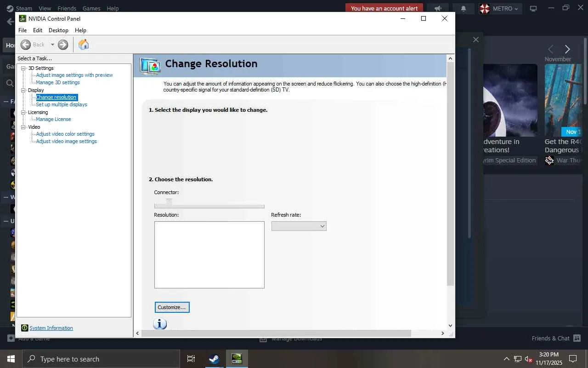
Task: Click the horizontal scrollbar right arrow
Action: point(443,333)
